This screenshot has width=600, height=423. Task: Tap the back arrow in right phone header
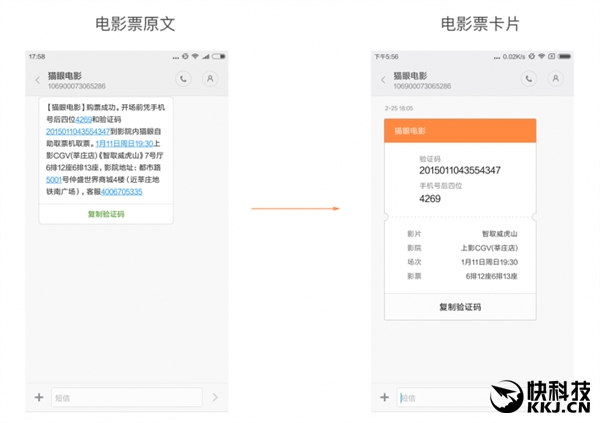pyautogui.click(x=383, y=80)
